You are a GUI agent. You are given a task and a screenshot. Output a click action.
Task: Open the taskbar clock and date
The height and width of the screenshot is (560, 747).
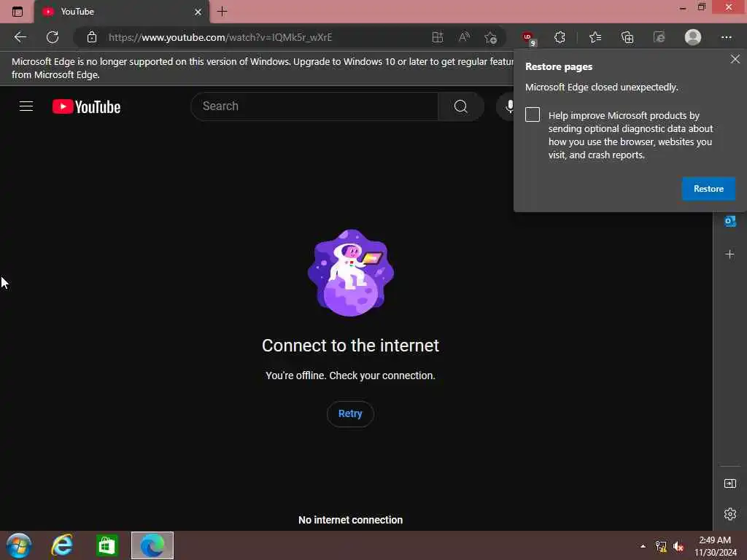[x=715, y=546]
